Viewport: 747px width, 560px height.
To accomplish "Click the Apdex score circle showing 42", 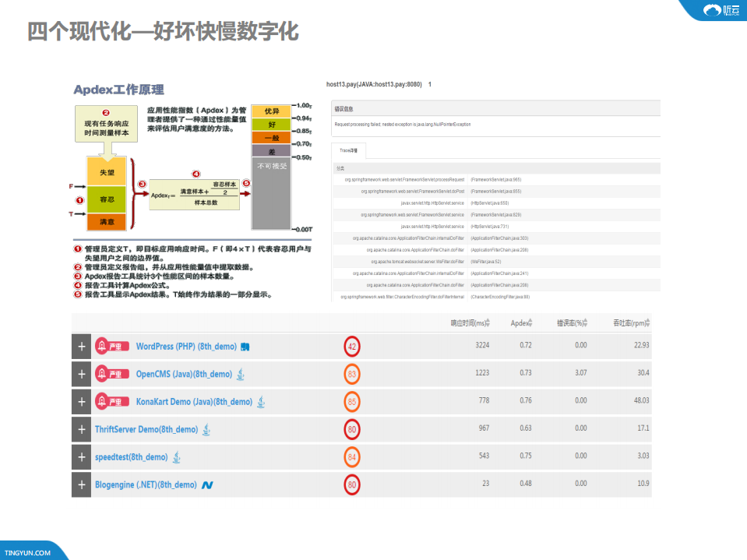I will (351, 346).
